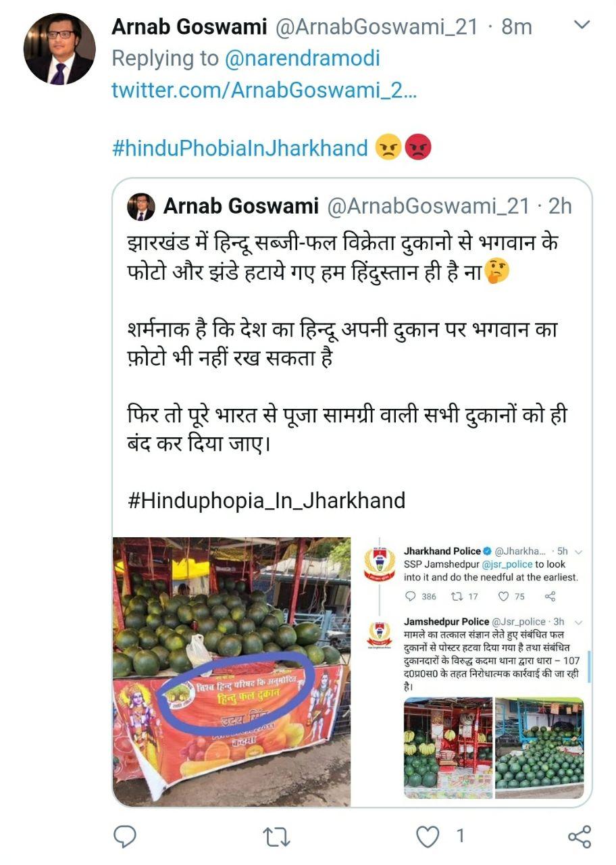Click the reply speech-bubble icon below the tweet
Viewport: 616px width, 865px height.
[126, 837]
